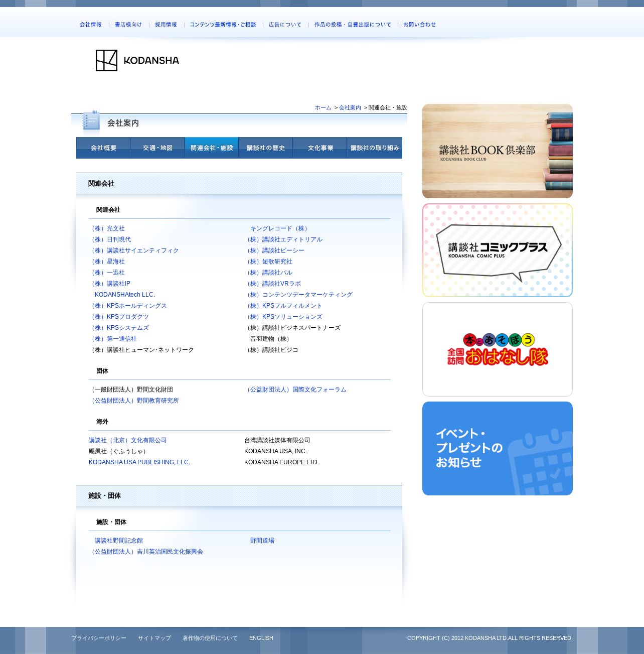Open プライバシーポリシー footer link
644x654 pixels.
pyautogui.click(x=99, y=638)
